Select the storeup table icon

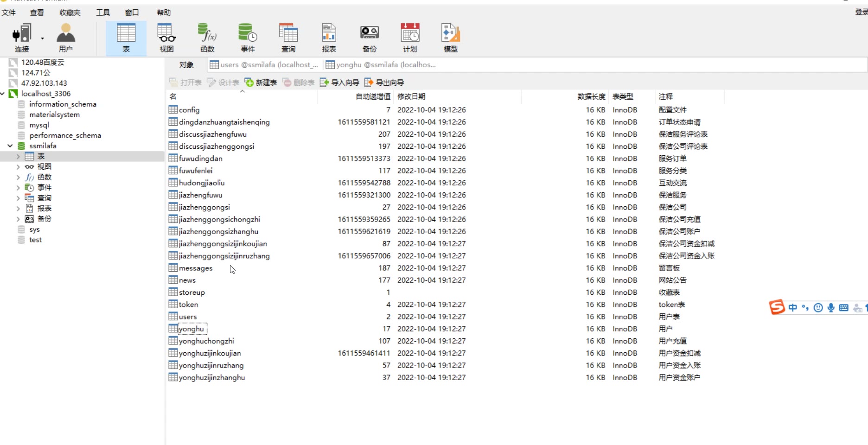(x=173, y=292)
